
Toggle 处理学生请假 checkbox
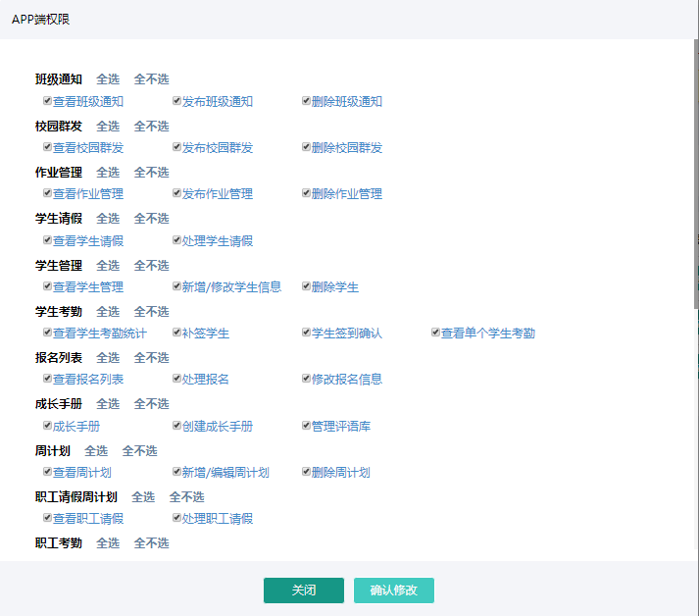176,240
